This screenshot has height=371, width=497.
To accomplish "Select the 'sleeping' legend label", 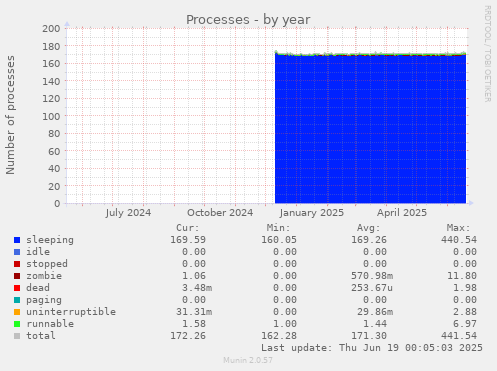I will click(x=50, y=240).
